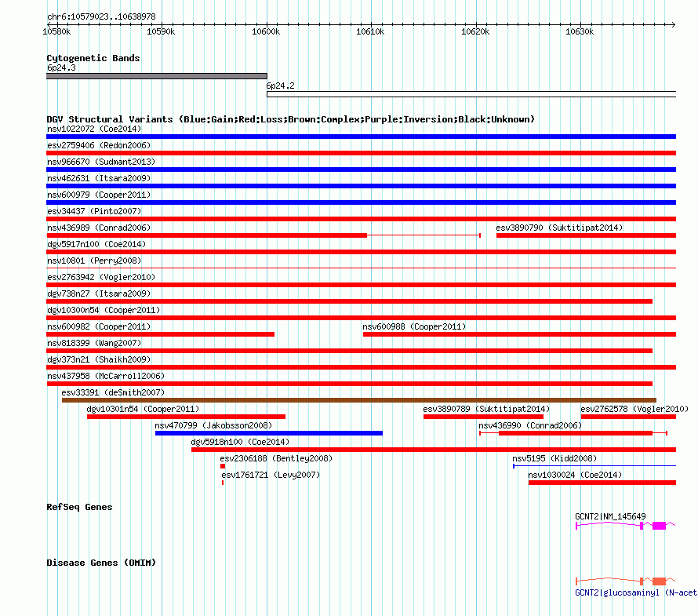Click the 10610k ruler position label
Screen dimensions: 698x616
pyautogui.click(x=370, y=31)
